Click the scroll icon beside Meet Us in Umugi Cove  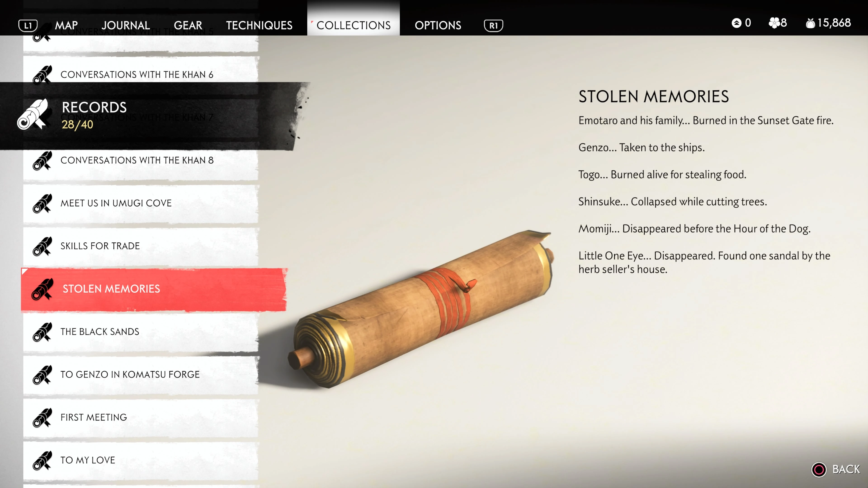[x=42, y=203]
